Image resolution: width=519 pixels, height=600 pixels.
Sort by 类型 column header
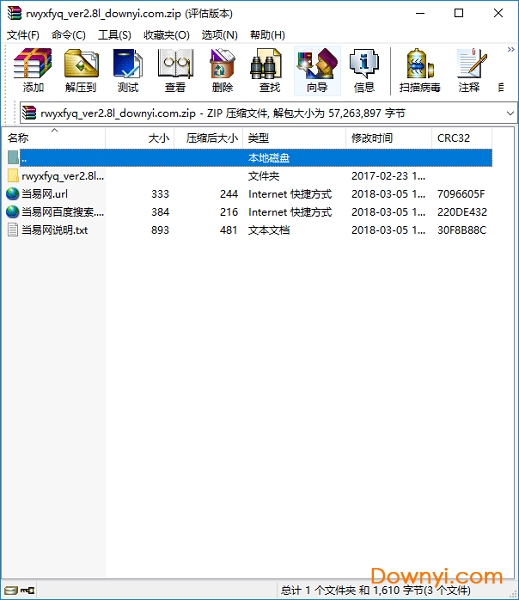pyautogui.click(x=294, y=138)
